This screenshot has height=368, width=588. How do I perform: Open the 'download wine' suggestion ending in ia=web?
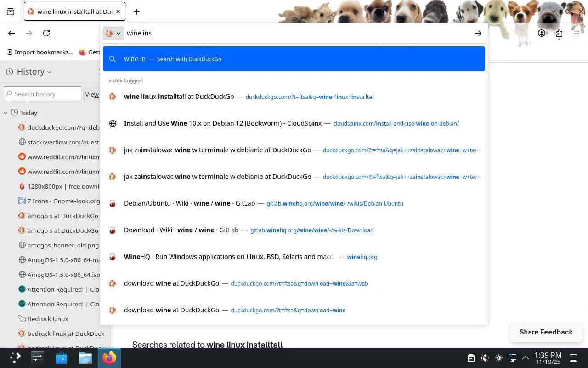(x=294, y=283)
